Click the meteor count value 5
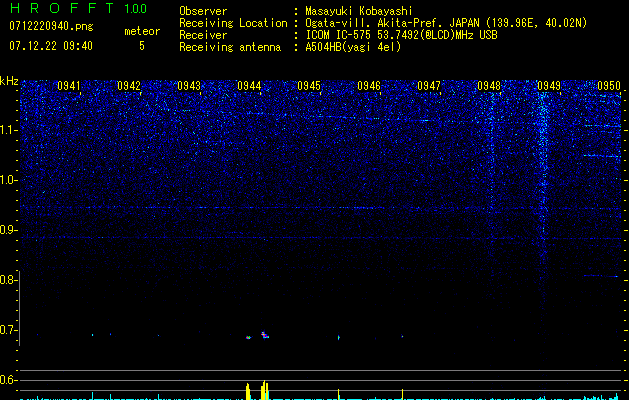This screenshot has height=400, width=629. pos(142,46)
